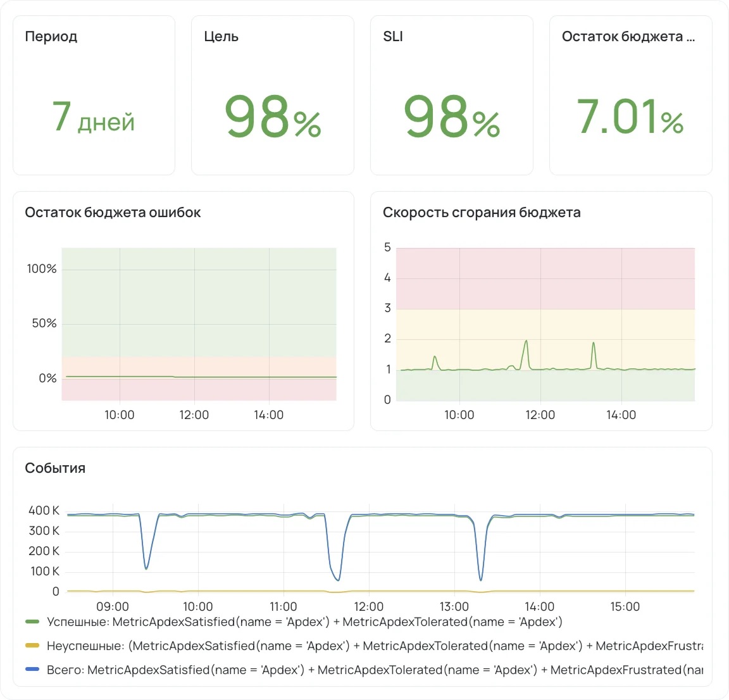This screenshot has width=729, height=700.
Task: Toggle the Успешные series legend label
Action: click(304, 622)
